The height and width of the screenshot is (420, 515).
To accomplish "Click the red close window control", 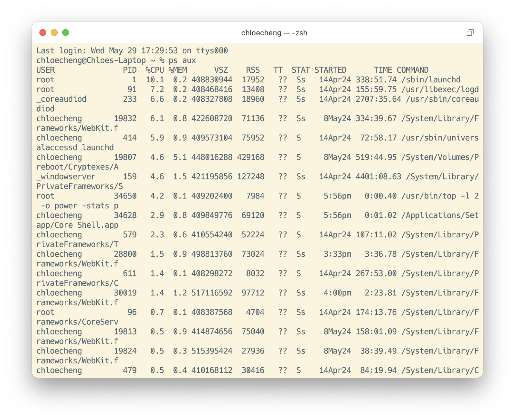I will point(43,32).
